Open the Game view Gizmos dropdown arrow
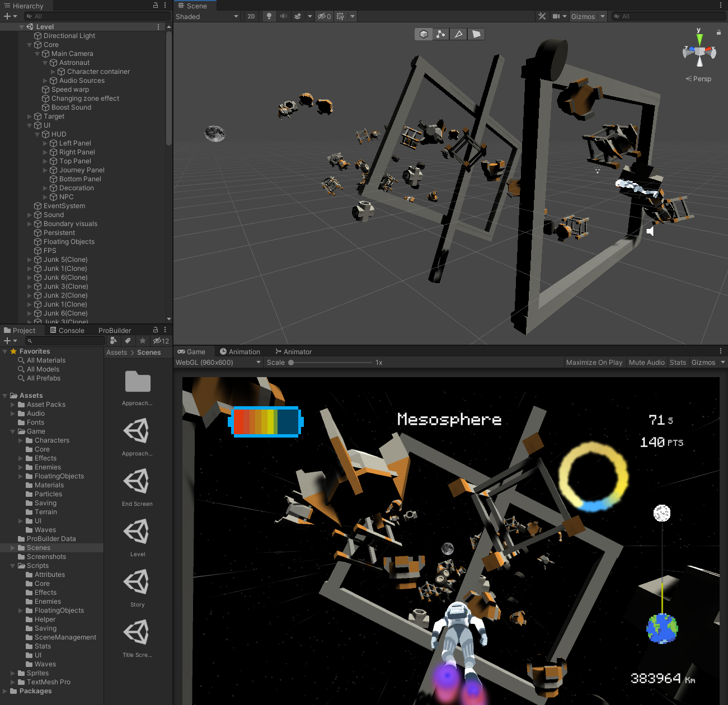The width and height of the screenshot is (728, 705). pyautogui.click(x=722, y=362)
